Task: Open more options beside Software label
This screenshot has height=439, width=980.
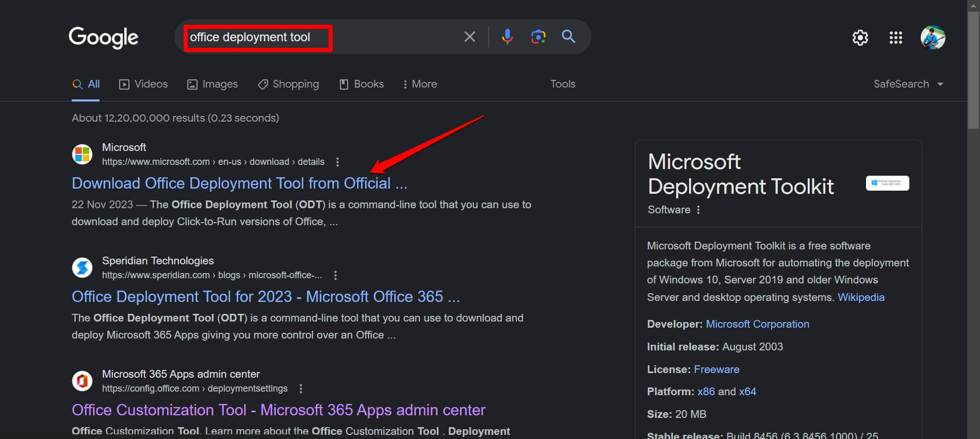Action: tap(698, 210)
